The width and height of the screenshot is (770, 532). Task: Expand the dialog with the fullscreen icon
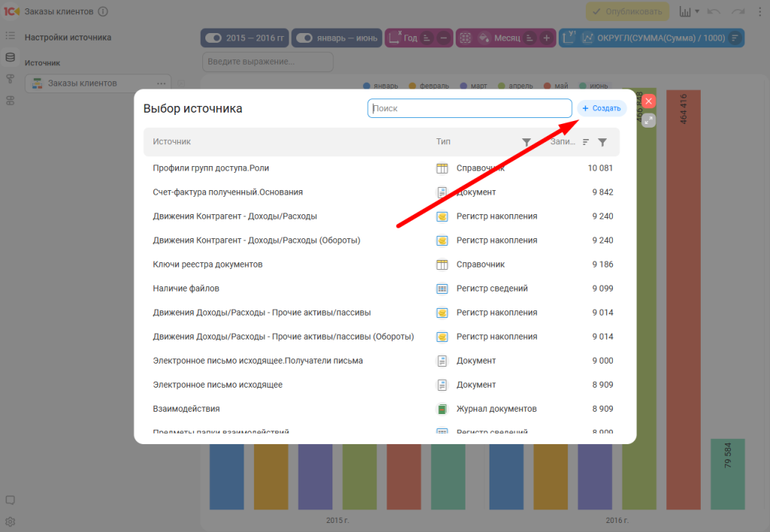tap(649, 120)
